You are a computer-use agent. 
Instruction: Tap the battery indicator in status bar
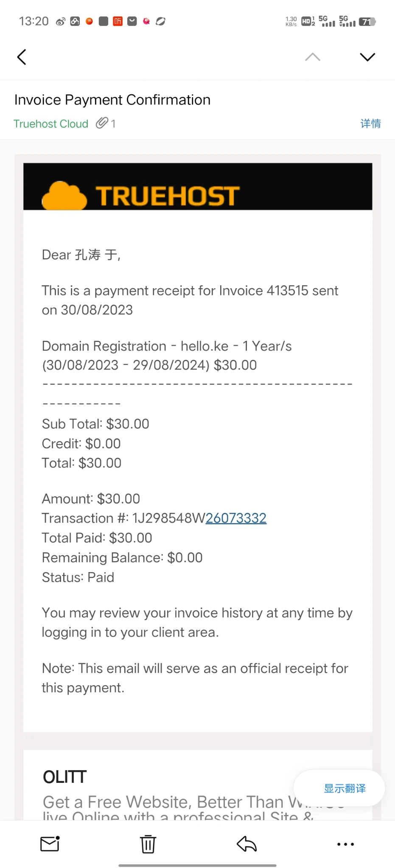coord(367,22)
